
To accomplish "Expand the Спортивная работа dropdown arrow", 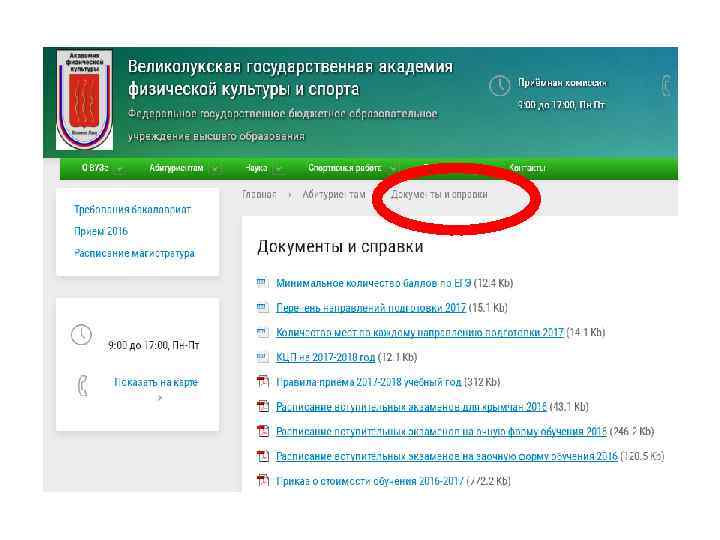I will click(x=393, y=169).
